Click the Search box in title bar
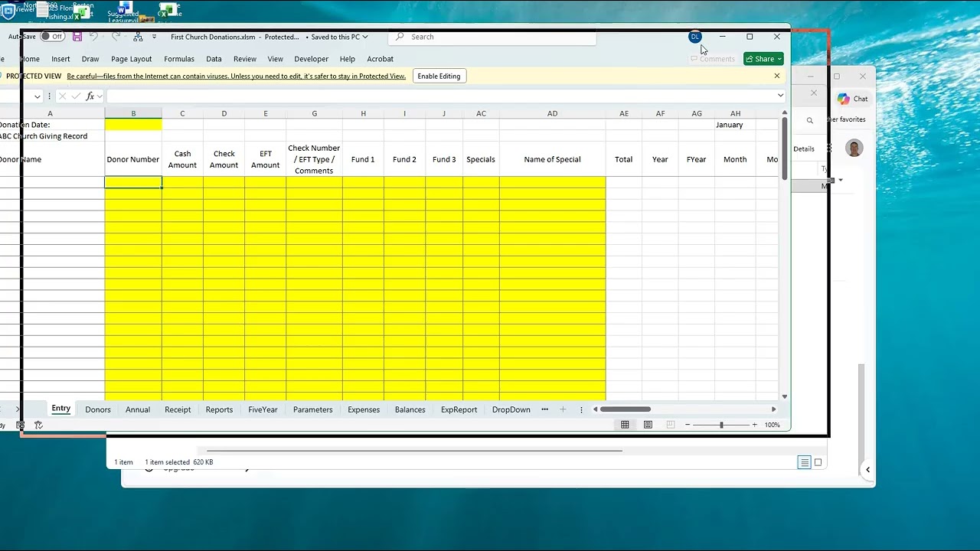Image resolution: width=980 pixels, height=551 pixels. click(x=492, y=37)
